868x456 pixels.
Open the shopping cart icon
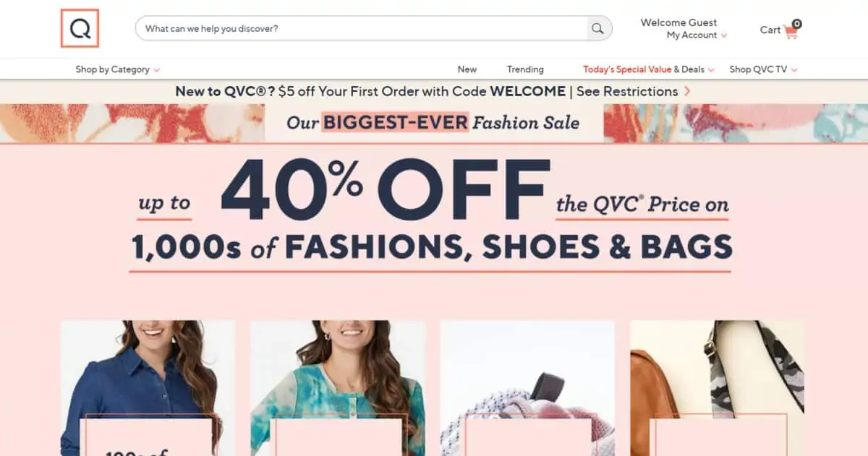click(x=790, y=32)
